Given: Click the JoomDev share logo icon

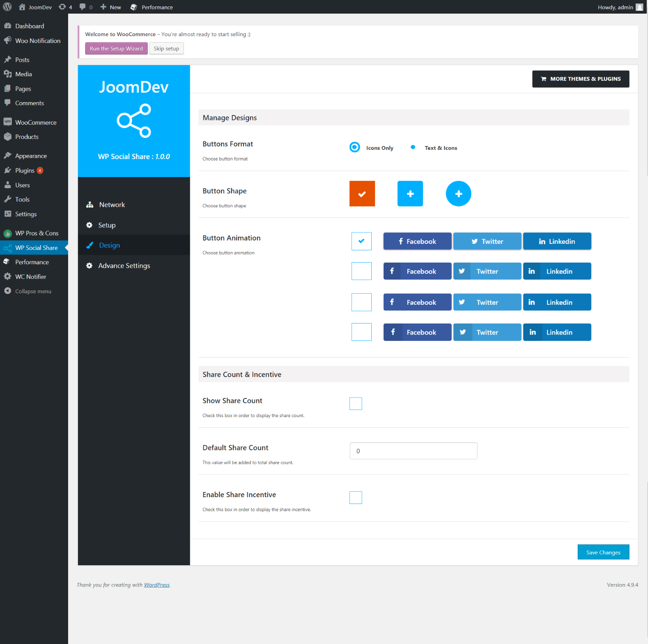Looking at the screenshot, I should click(x=134, y=121).
